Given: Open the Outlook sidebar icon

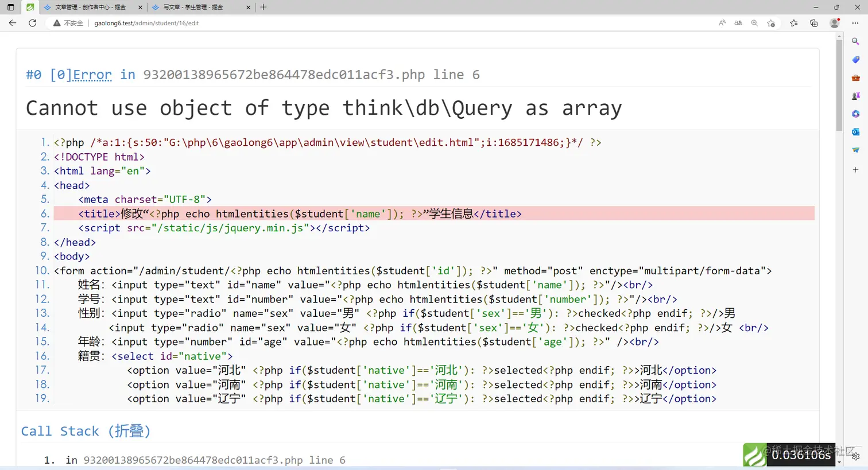Looking at the screenshot, I should (x=855, y=132).
